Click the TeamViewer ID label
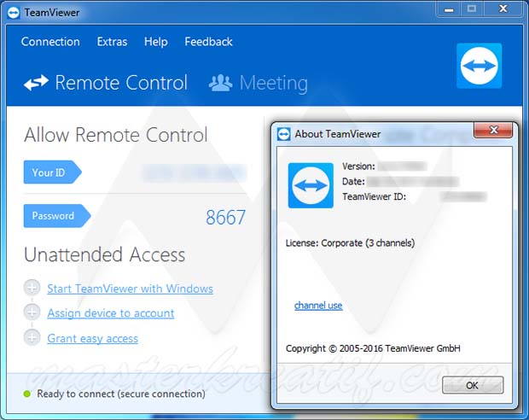The width and height of the screenshot is (529, 420). [x=375, y=196]
